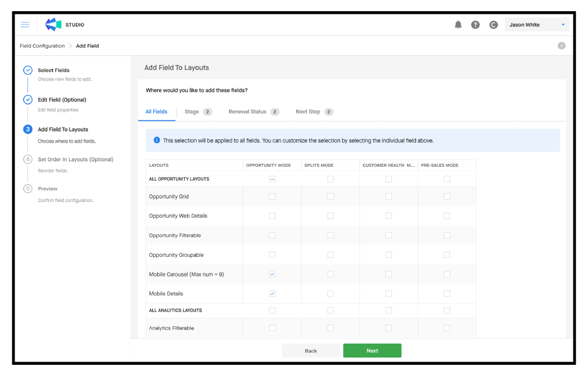
Task: Click the Mobile Carousel (Max num = 9) row label
Action: click(186, 274)
